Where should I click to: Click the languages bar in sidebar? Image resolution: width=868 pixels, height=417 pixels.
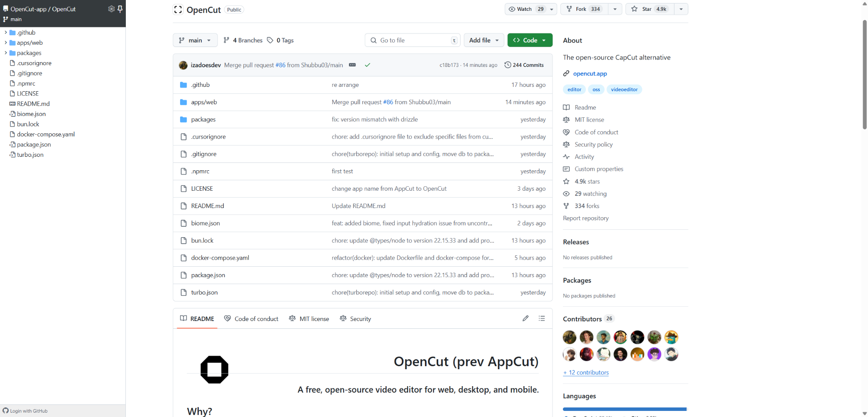tap(625, 409)
